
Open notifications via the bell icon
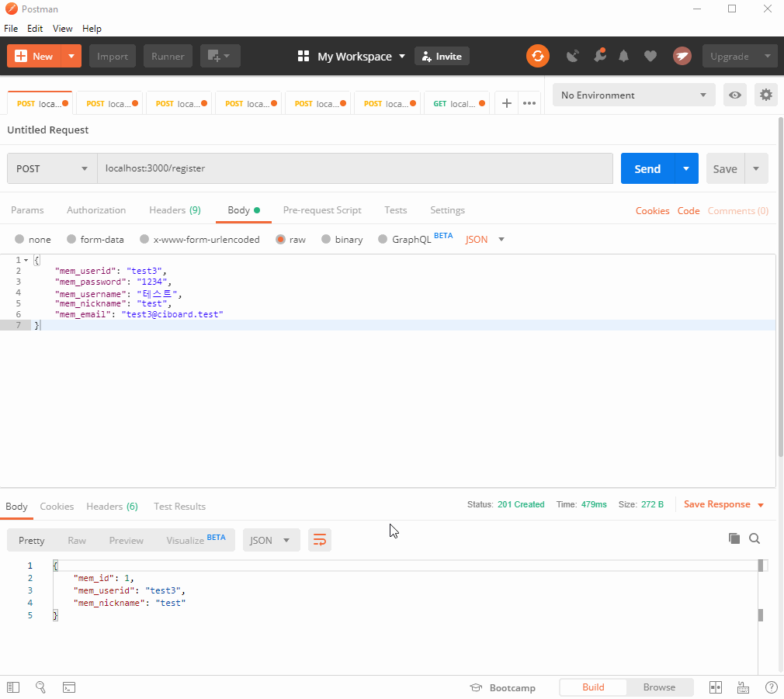[x=625, y=56]
